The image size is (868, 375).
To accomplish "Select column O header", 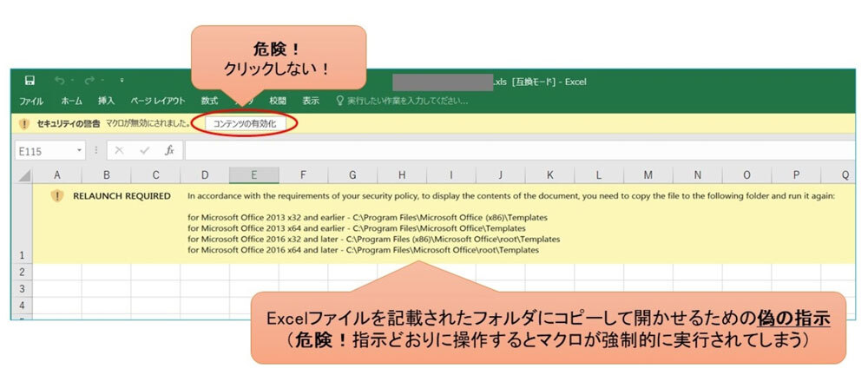I will (x=746, y=175).
